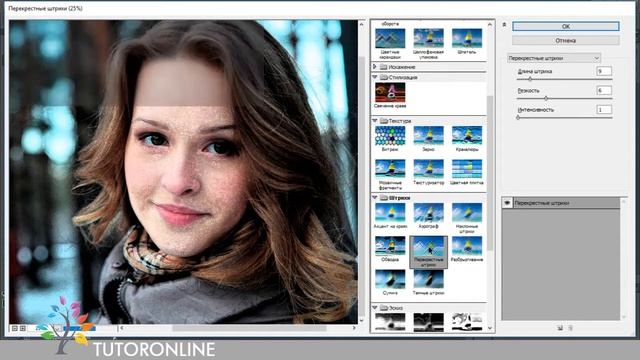Click the Резкость slider handle

pos(546,98)
